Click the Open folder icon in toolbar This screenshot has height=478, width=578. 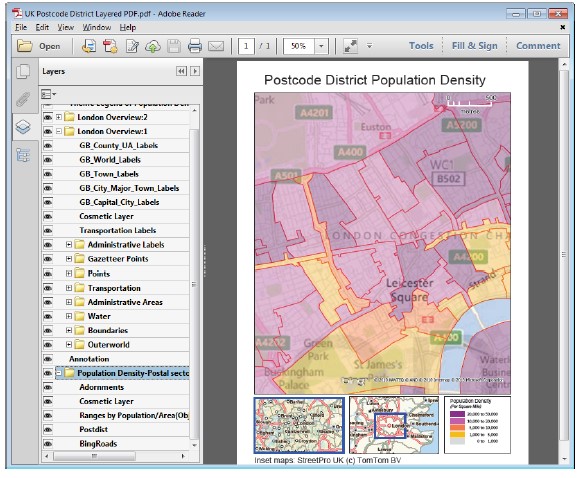(25, 46)
